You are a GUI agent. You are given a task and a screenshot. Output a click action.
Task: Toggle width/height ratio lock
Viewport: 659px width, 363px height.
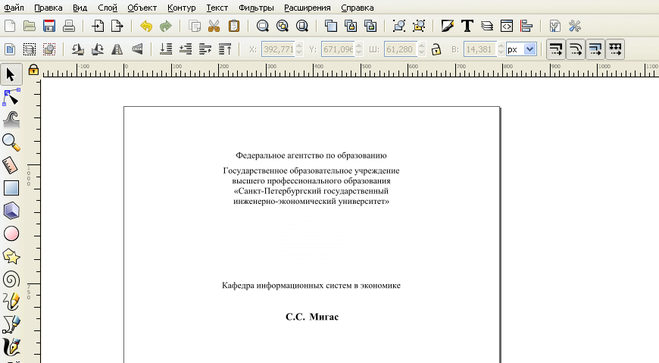[436, 49]
